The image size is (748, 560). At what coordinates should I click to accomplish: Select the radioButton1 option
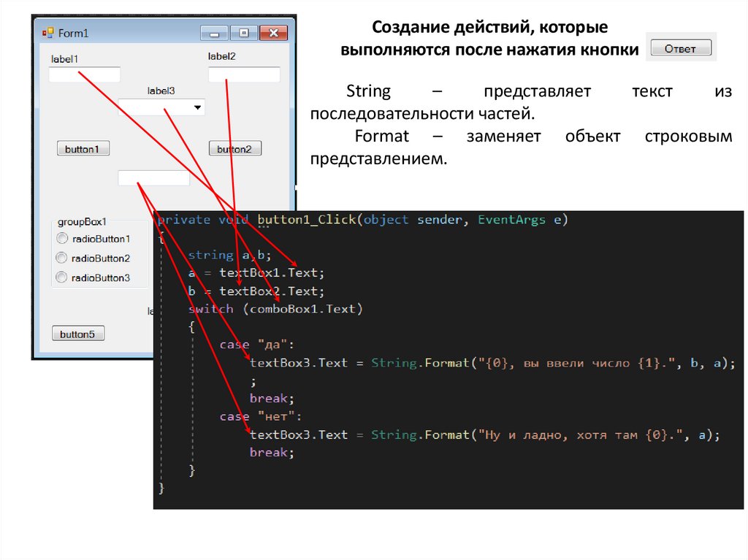point(62,239)
